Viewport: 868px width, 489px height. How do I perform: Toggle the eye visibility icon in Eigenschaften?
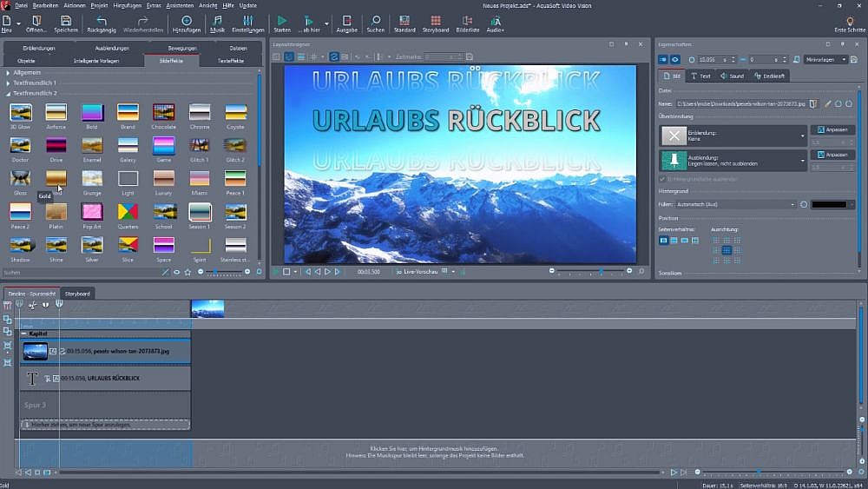[675, 60]
